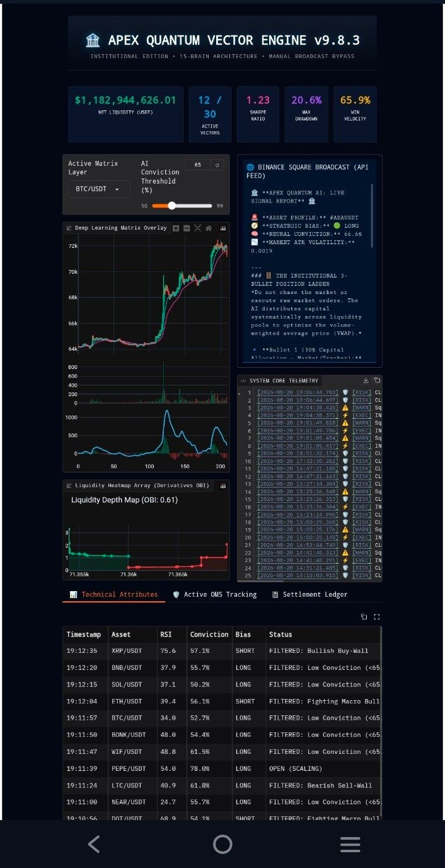Click the Sharpe Ratio card showing 1.23

[x=258, y=114]
